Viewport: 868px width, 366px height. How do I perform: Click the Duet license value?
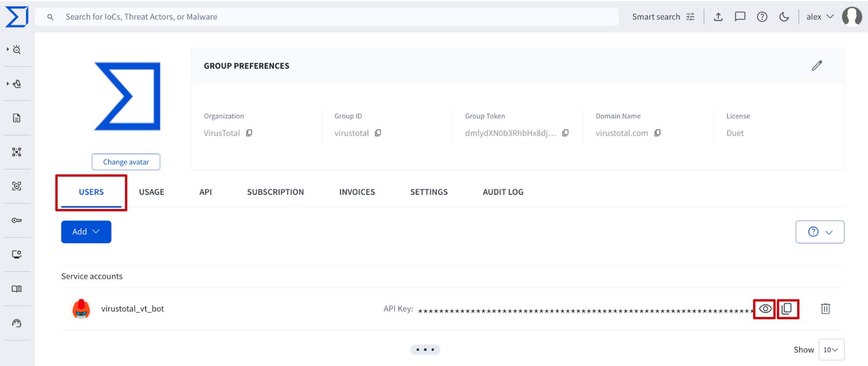735,133
